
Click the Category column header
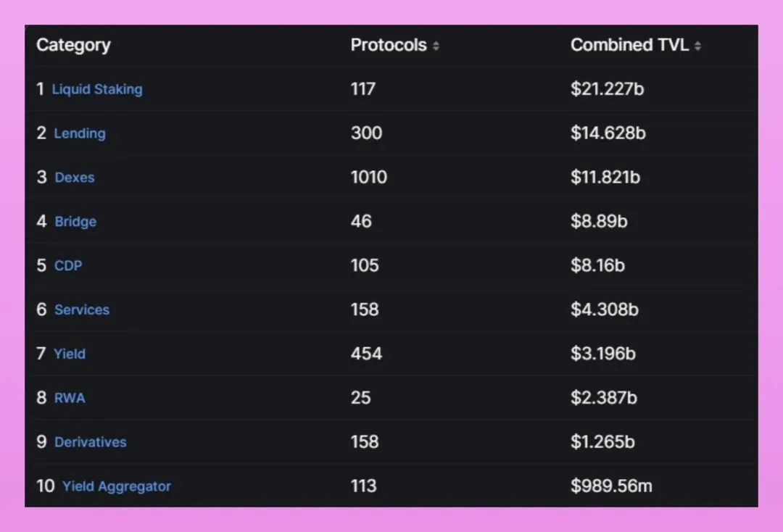73,45
